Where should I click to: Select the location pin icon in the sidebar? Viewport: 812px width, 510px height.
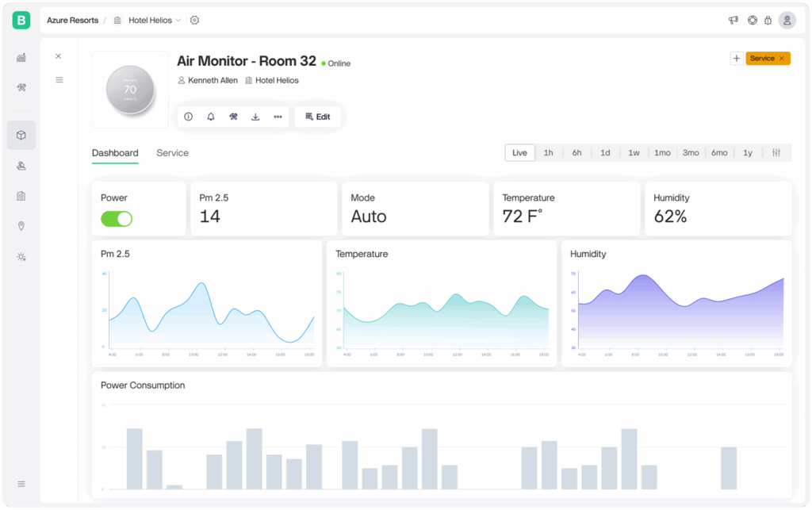coord(21,226)
